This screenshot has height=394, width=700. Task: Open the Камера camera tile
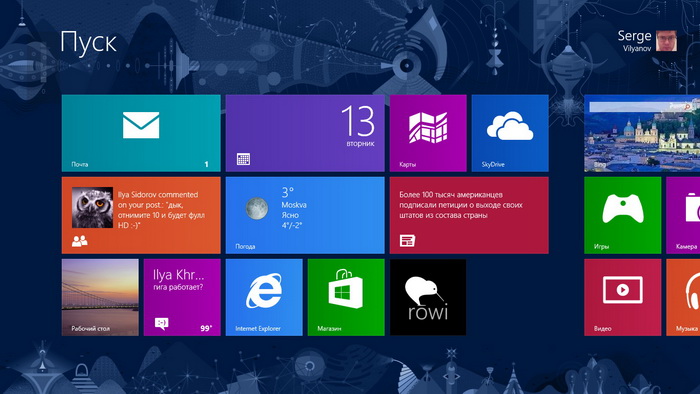pos(683,215)
